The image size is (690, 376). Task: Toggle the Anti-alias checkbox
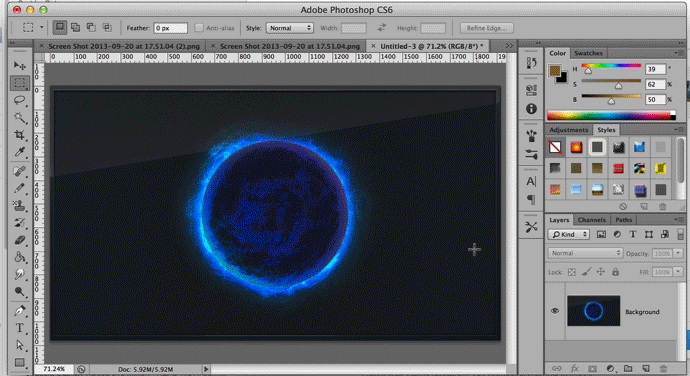[199, 28]
